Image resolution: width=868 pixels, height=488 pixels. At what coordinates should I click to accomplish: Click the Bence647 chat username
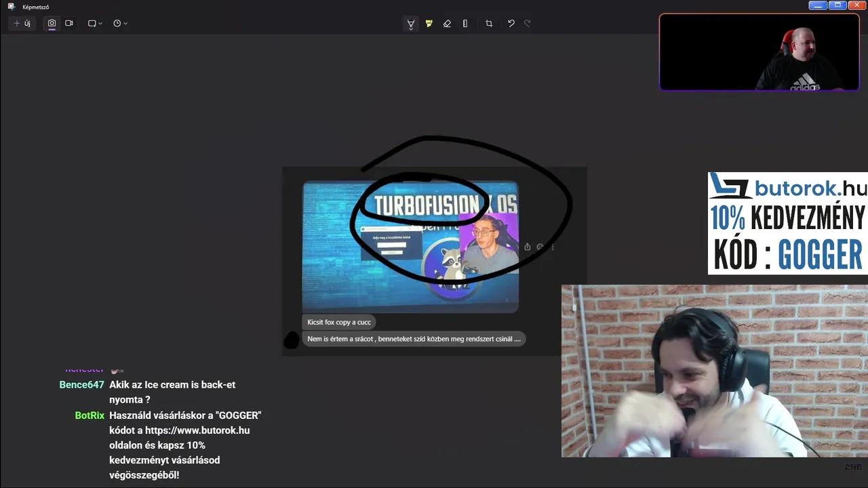click(81, 385)
